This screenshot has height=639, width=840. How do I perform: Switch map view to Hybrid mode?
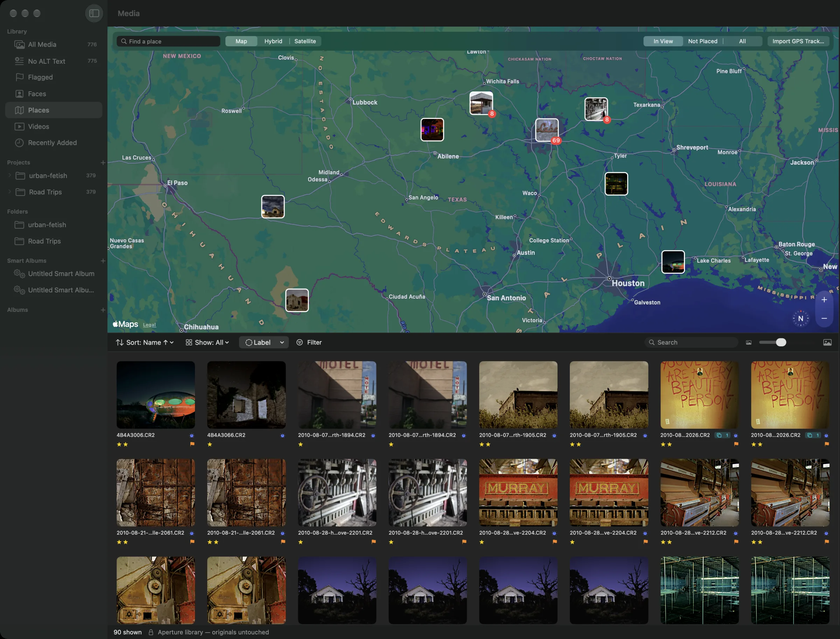[273, 41]
